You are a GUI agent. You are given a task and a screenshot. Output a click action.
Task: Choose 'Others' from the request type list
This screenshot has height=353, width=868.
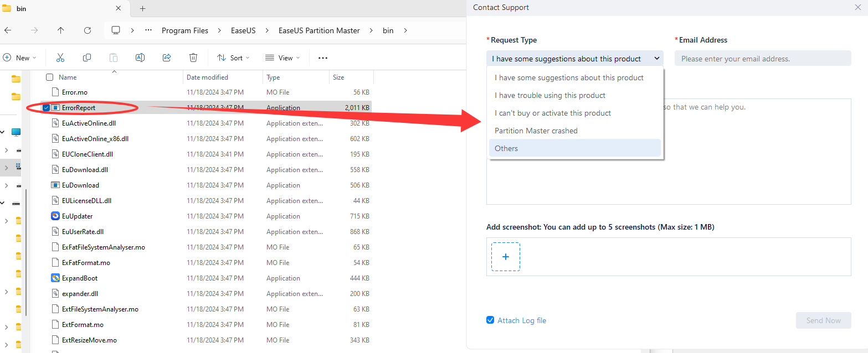pyautogui.click(x=575, y=148)
